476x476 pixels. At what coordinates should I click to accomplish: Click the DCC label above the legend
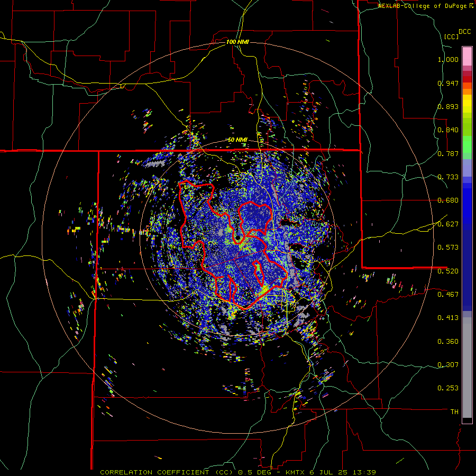tap(464, 32)
